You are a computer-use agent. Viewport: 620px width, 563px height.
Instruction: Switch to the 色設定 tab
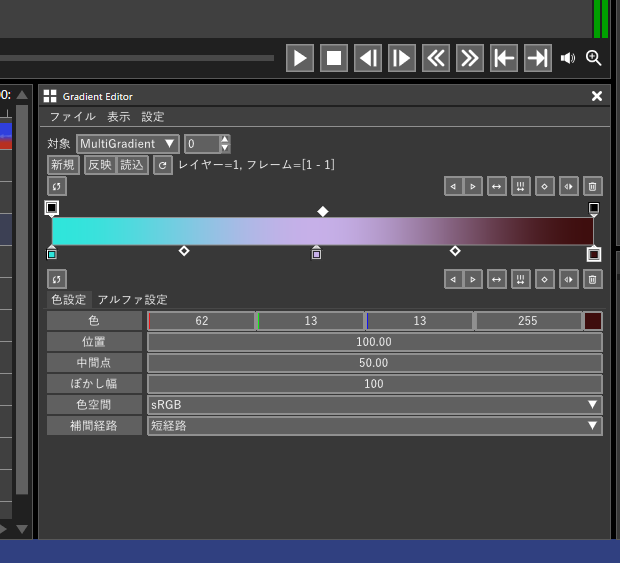point(69,299)
